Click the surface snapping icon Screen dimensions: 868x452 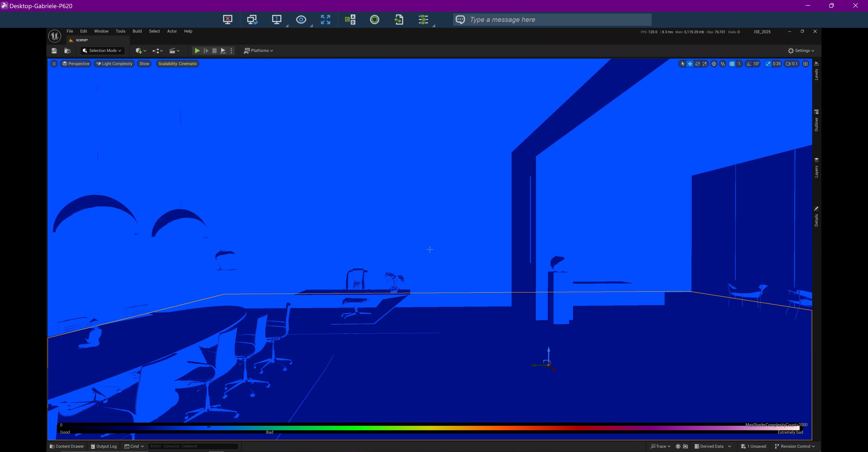tap(722, 64)
